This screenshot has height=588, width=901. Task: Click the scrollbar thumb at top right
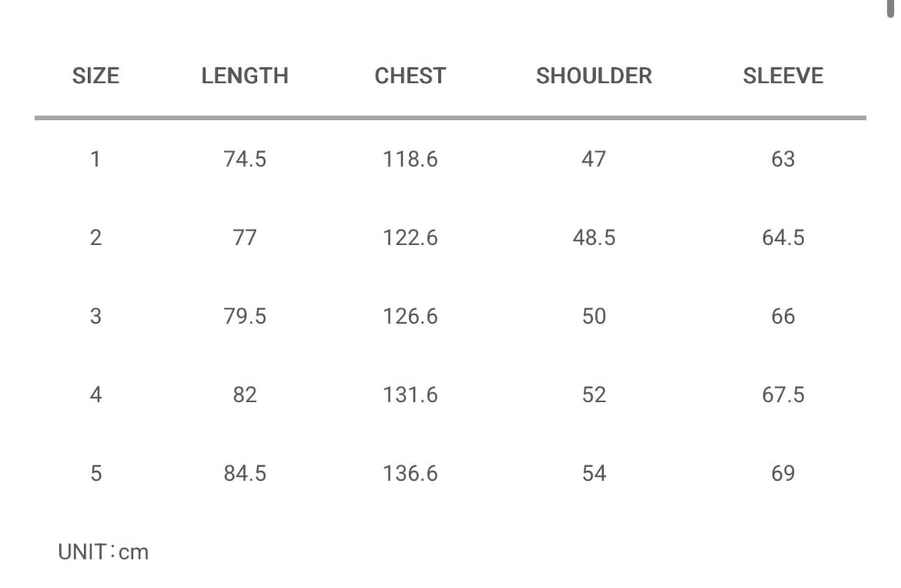(890, 7)
